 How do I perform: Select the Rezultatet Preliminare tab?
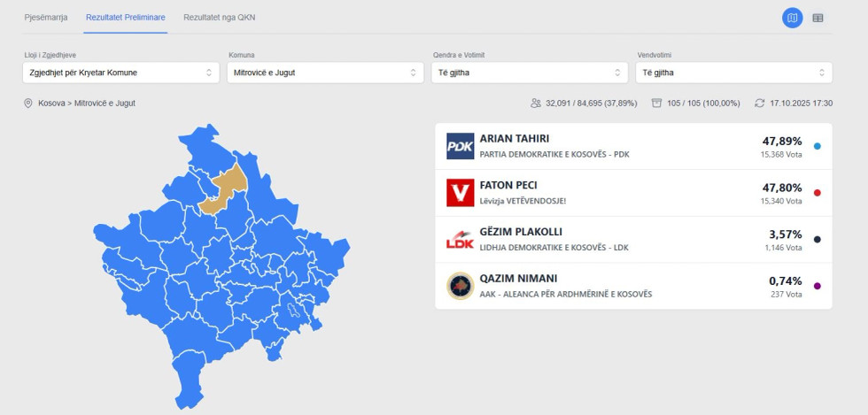(x=126, y=18)
